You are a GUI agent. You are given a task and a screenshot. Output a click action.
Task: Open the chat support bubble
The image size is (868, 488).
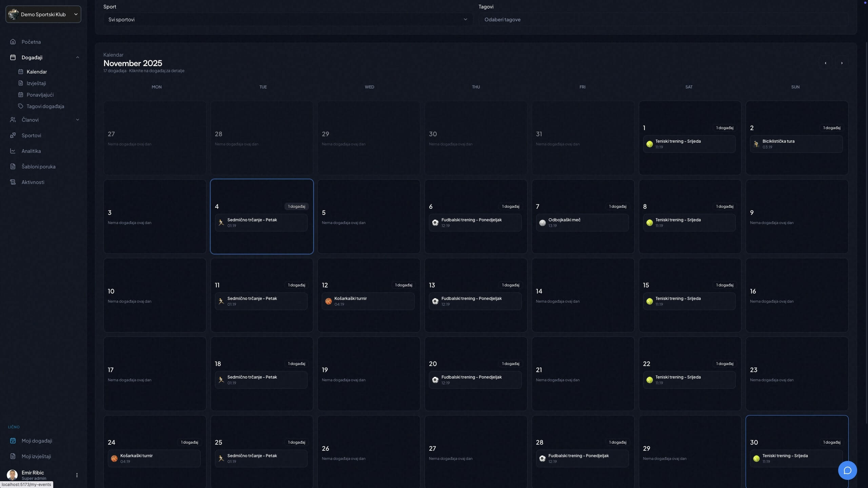tap(847, 470)
